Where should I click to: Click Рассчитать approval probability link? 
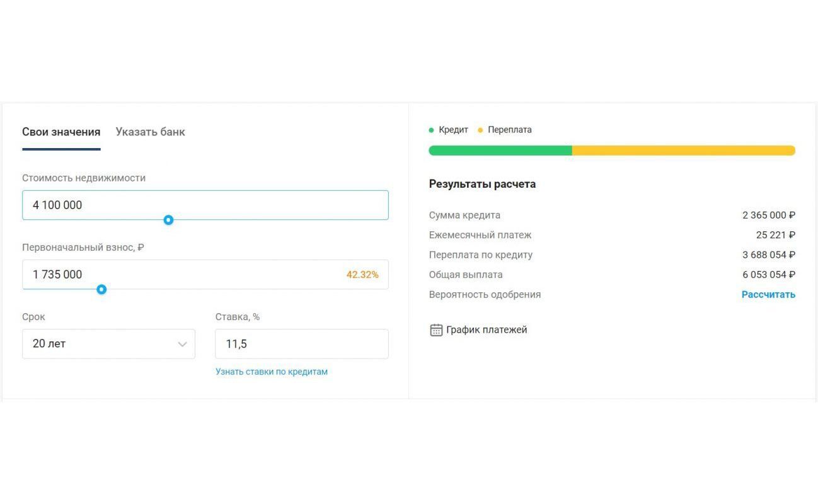[768, 295]
